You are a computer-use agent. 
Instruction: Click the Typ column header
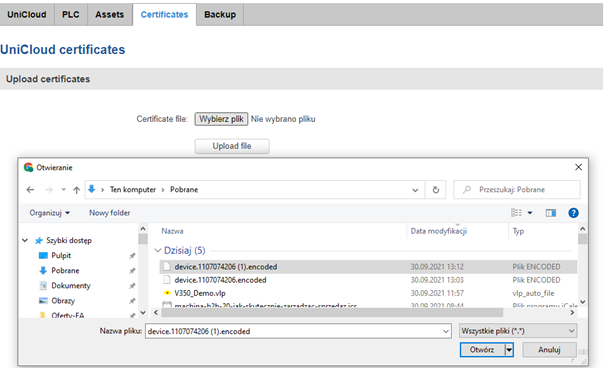518,231
